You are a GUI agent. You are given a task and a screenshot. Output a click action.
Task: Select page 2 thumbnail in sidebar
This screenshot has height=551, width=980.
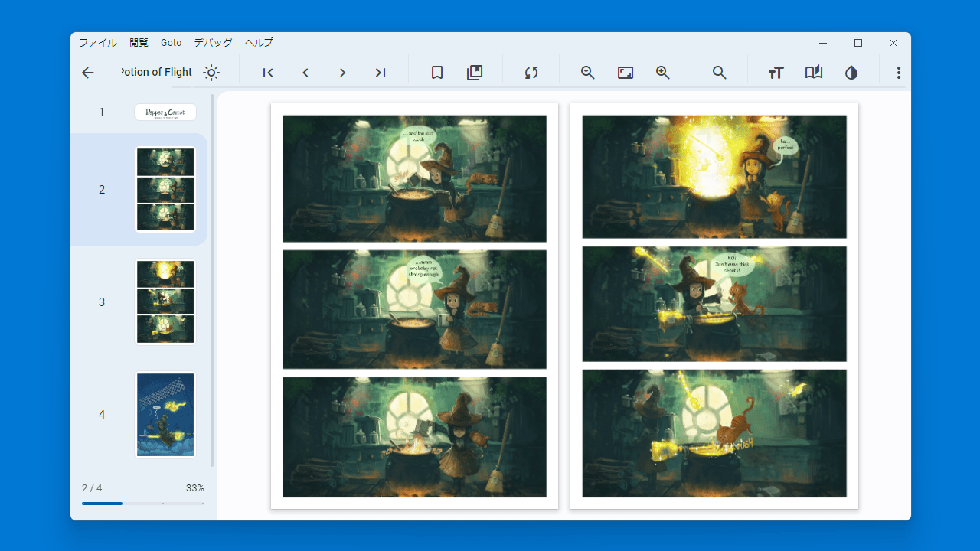[x=165, y=189]
